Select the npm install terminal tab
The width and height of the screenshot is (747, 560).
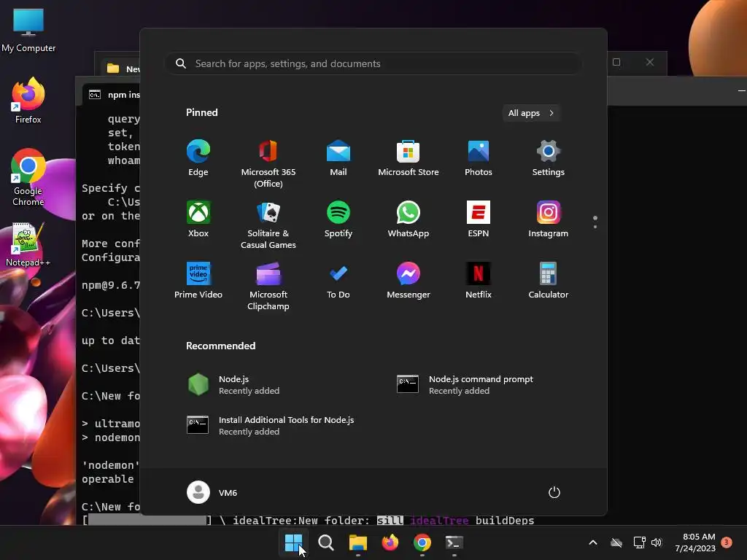pyautogui.click(x=112, y=94)
